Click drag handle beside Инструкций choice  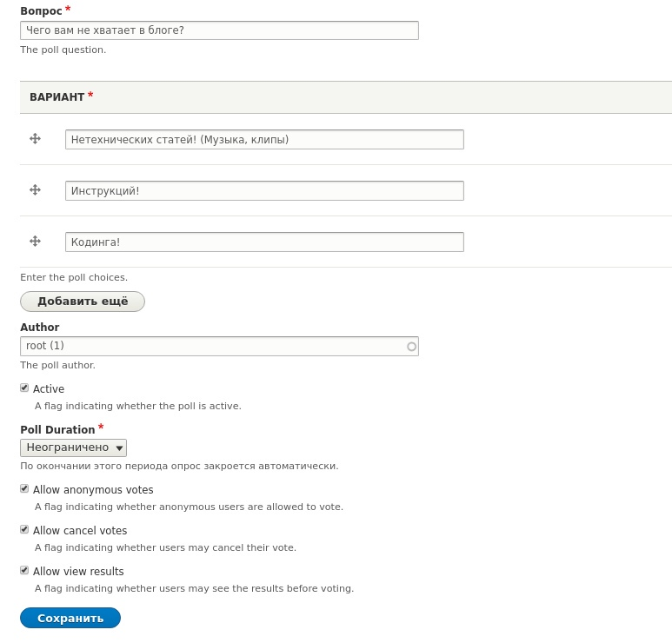[x=35, y=189]
